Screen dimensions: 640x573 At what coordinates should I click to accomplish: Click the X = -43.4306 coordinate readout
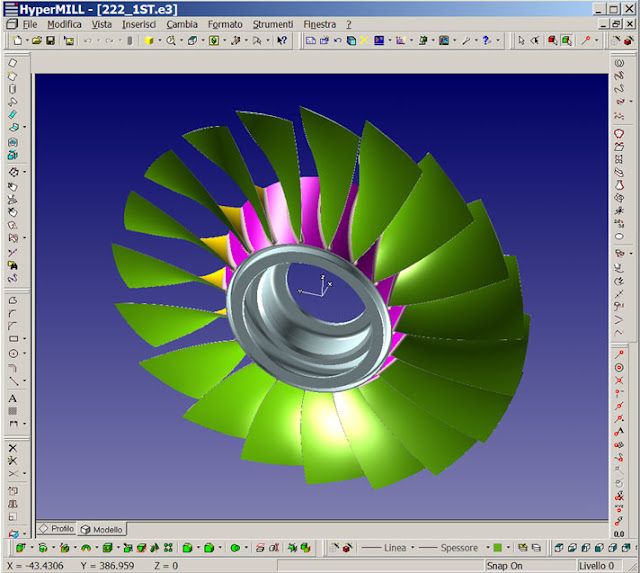(35, 566)
